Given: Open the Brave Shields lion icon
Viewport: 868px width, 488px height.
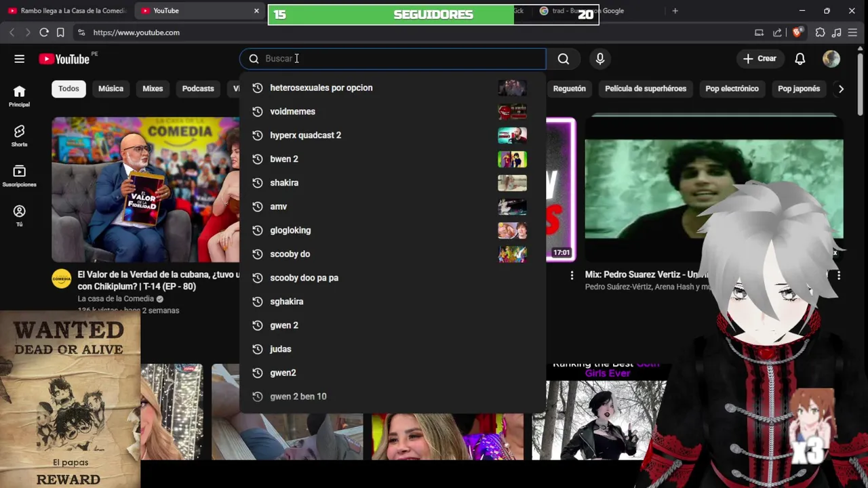Looking at the screenshot, I should tap(797, 32).
